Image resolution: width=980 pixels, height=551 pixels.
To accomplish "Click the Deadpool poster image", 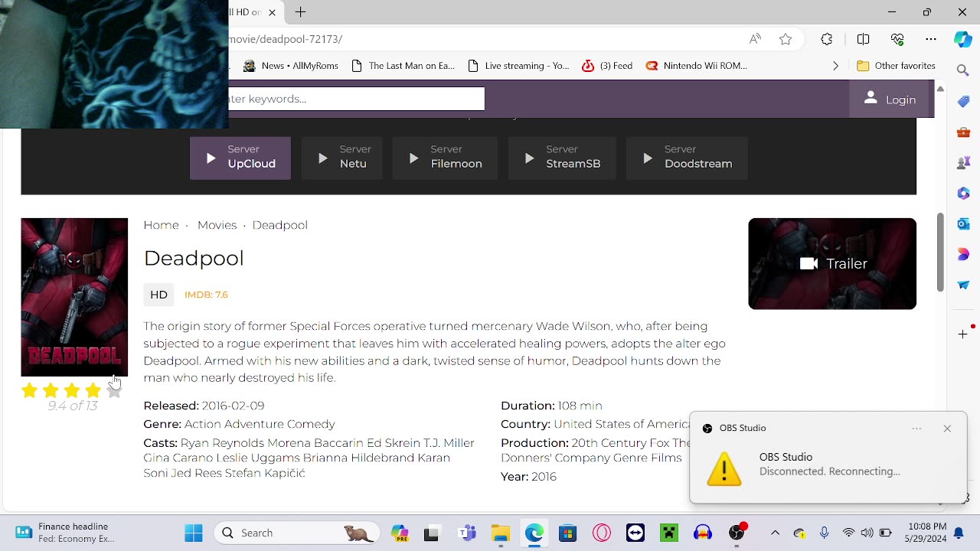I will 74,297.
